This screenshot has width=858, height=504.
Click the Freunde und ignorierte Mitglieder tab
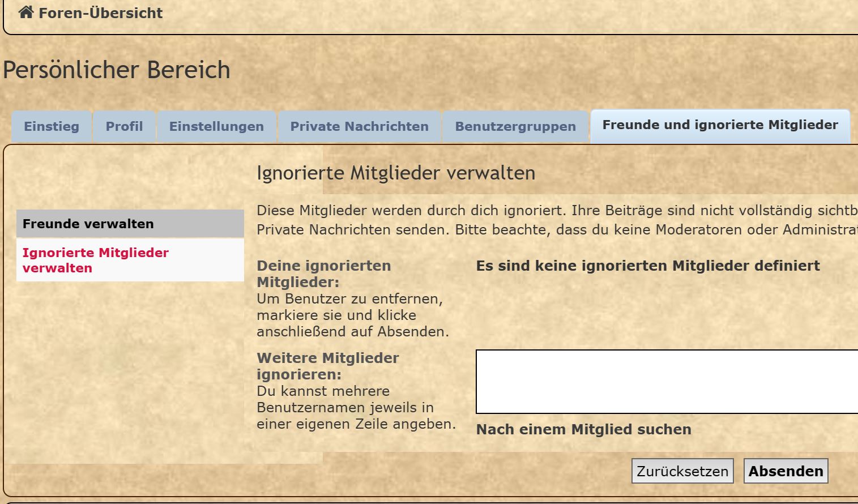click(x=720, y=125)
